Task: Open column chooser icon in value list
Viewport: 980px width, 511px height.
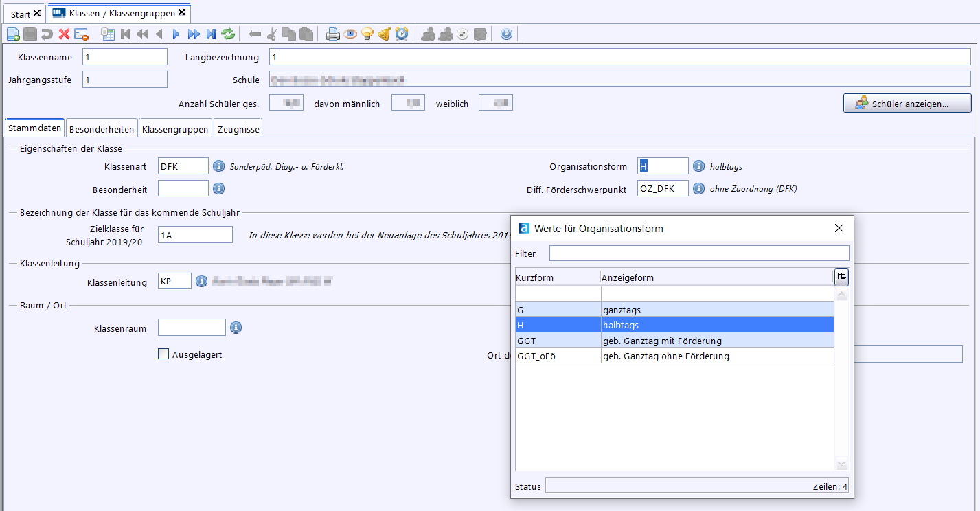Action: tap(841, 277)
